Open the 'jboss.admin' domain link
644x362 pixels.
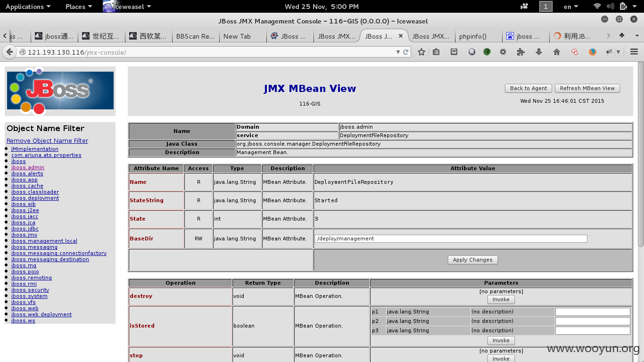28,167
